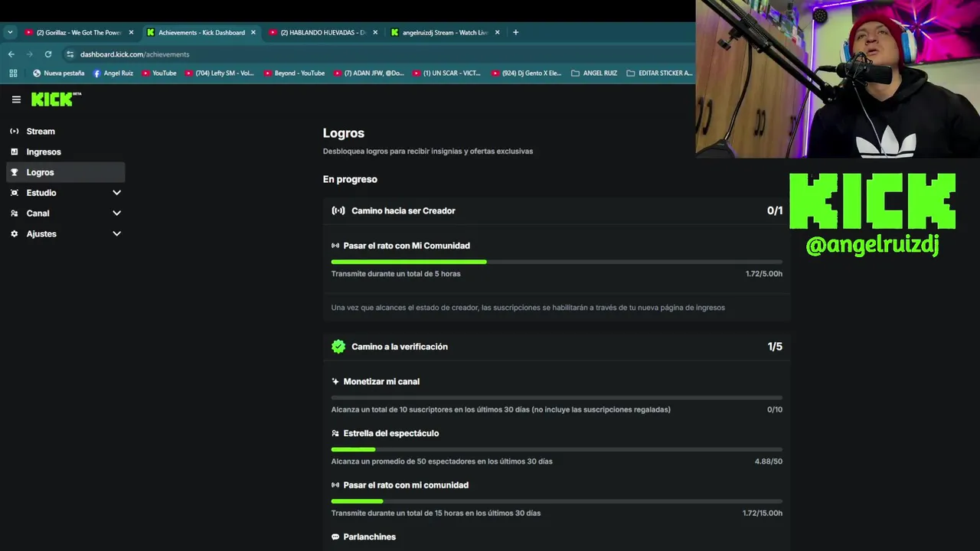980x551 pixels.
Task: Select Logros in the sidebar
Action: tap(66, 172)
